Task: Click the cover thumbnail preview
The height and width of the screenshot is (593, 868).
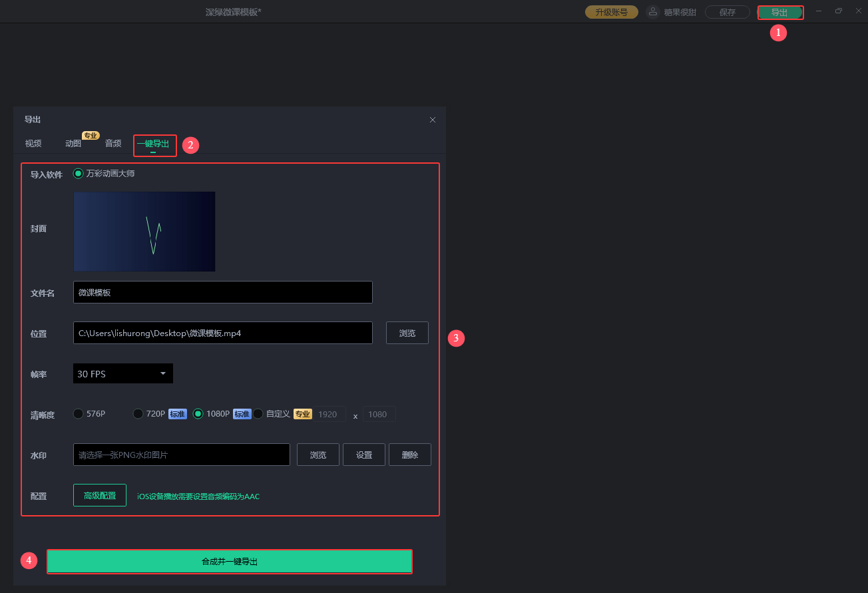Action: coord(144,232)
